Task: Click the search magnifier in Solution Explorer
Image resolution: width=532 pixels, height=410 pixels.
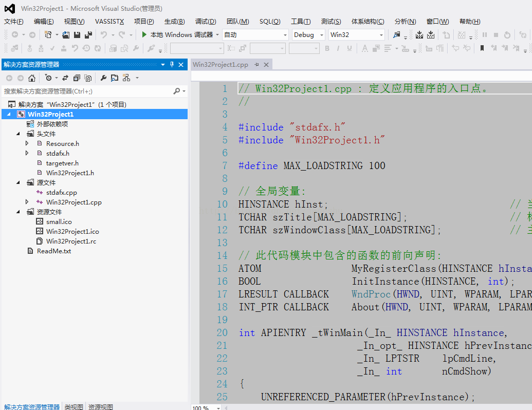Action: 176,91
